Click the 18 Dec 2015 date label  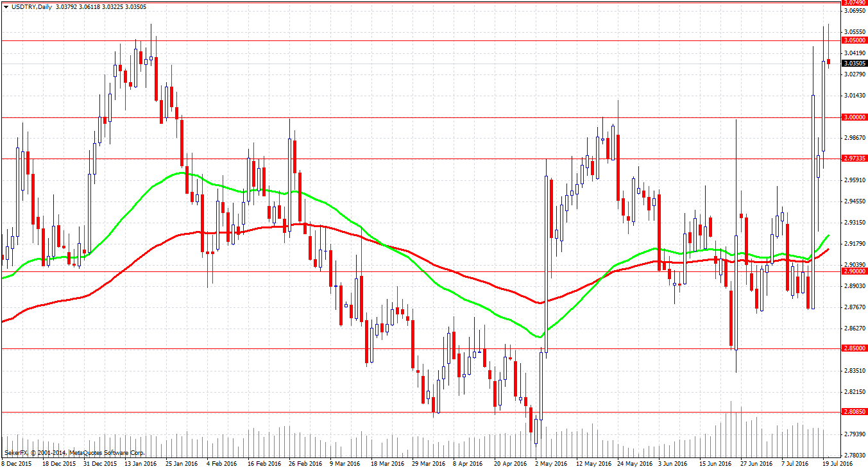60,463
